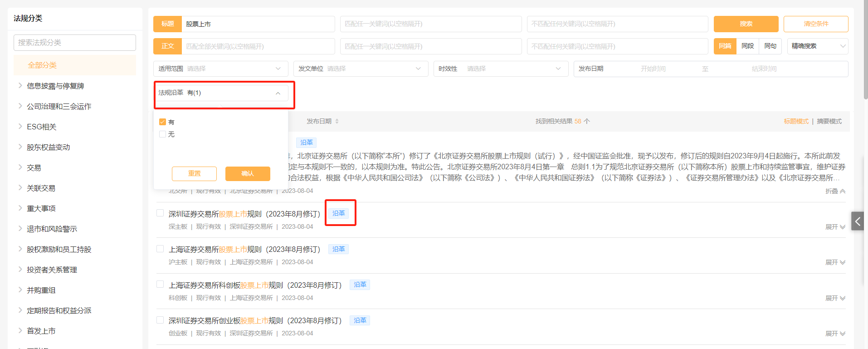Select 全部分类 in the sidebar
Image resolution: width=868 pixels, height=349 pixels.
(x=75, y=65)
